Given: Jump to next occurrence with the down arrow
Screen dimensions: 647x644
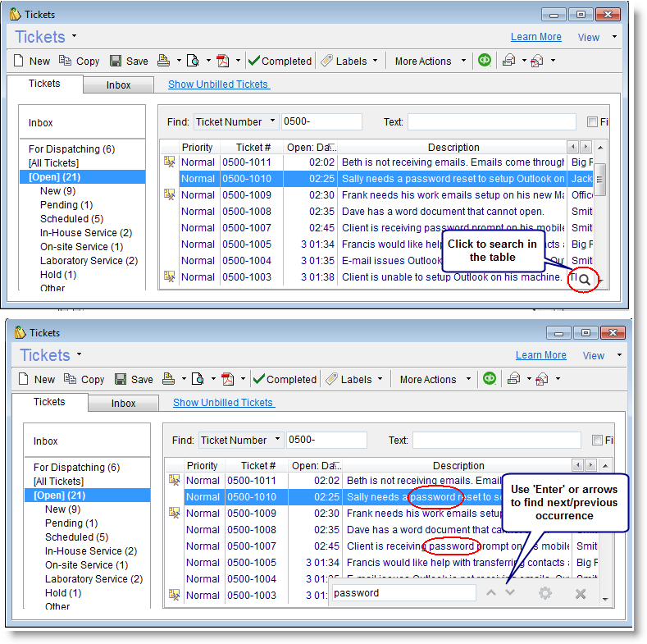Looking at the screenshot, I should point(510,592).
